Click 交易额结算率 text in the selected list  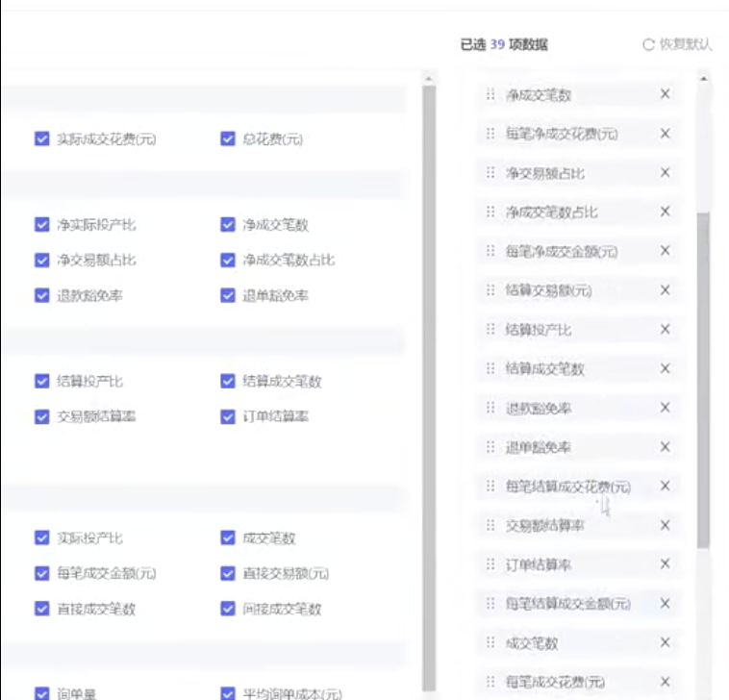[x=545, y=526]
